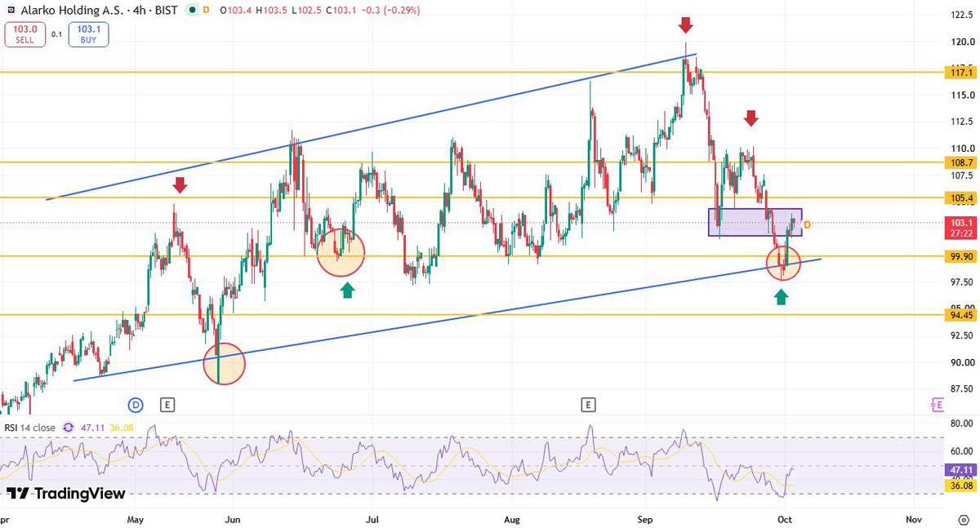Screen dimensions: 980x528
Task: Click the TradingView logo
Action: coord(66,493)
